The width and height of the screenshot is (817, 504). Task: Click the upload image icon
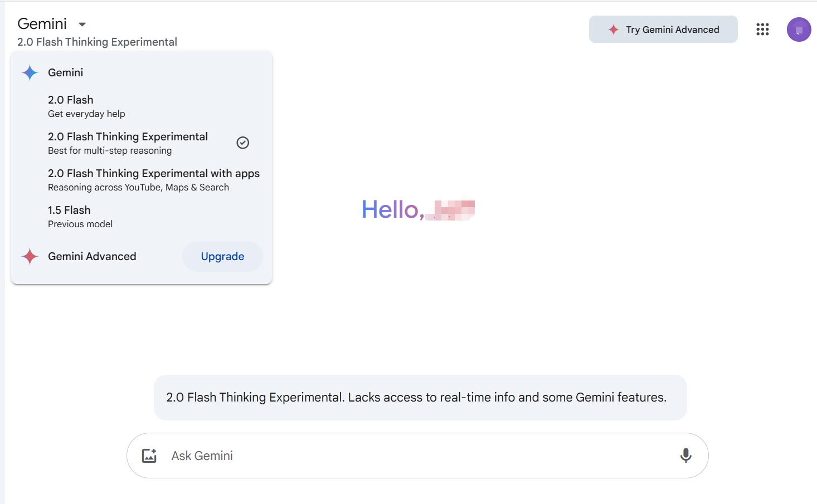[x=149, y=456]
